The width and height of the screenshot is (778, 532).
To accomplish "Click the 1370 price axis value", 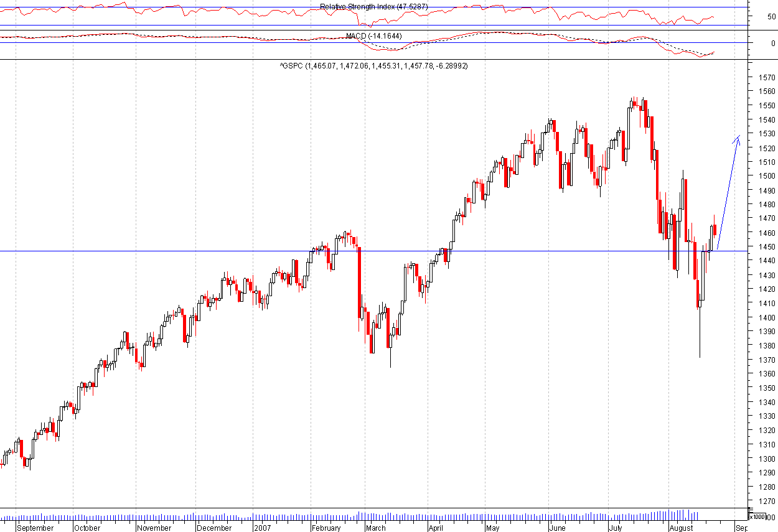I will coord(766,360).
